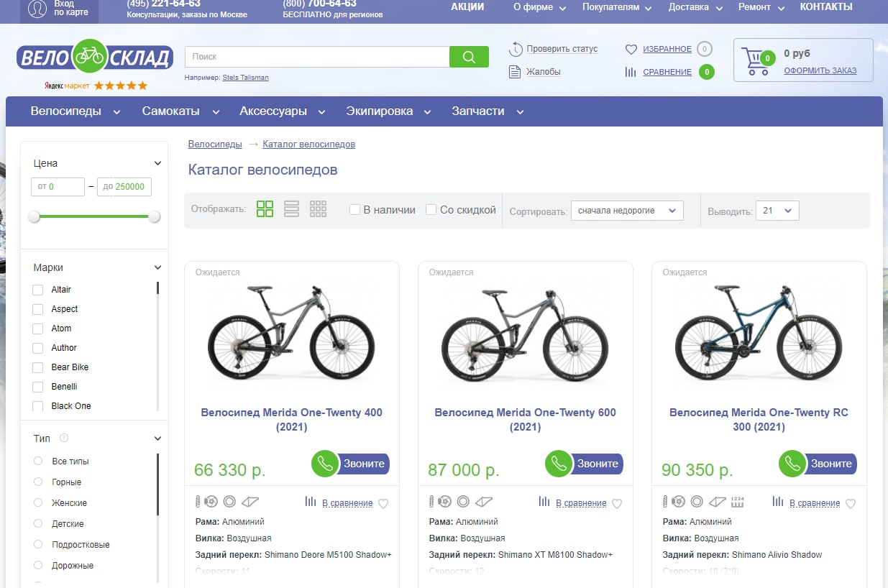Enable the Со скидкой checkbox

tap(431, 210)
